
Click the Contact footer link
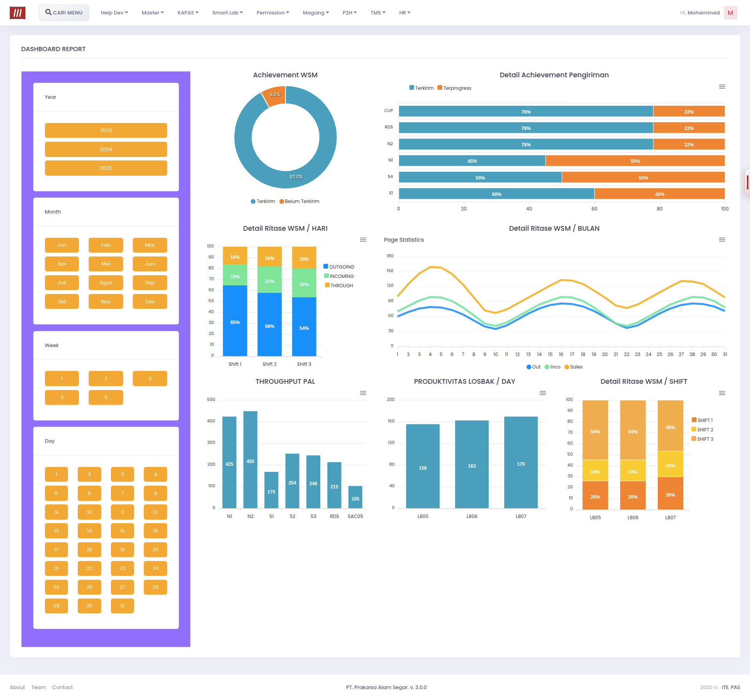coord(62,688)
